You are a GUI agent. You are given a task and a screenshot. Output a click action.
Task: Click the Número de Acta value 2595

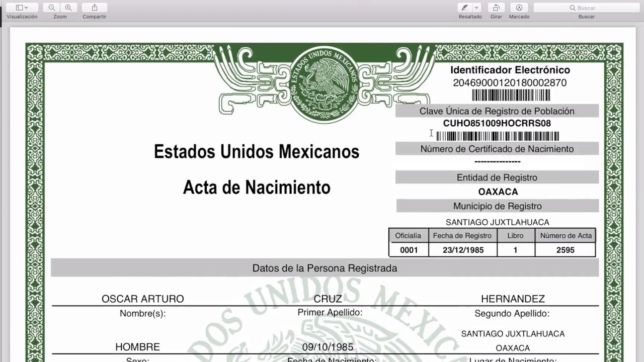click(x=566, y=250)
